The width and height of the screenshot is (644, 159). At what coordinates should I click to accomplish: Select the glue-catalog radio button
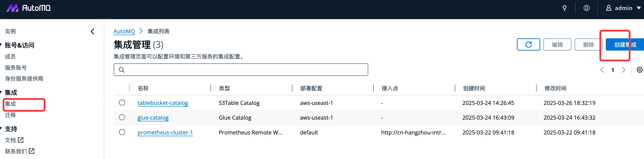tap(122, 117)
